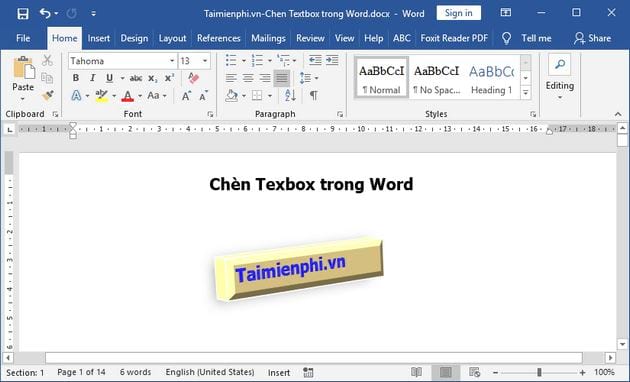Image resolution: width=630 pixels, height=382 pixels.
Task: Open the Tahoma font name dropdown
Action: 172,61
